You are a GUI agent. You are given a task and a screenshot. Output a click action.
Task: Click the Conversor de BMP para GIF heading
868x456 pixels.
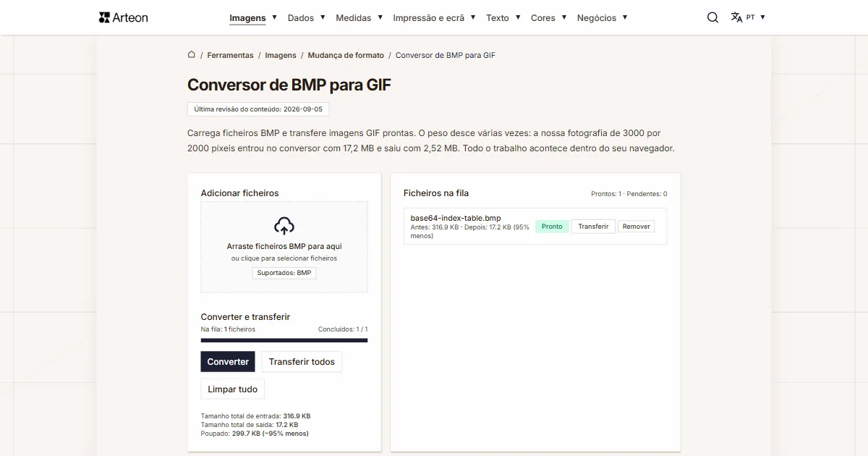pos(289,85)
